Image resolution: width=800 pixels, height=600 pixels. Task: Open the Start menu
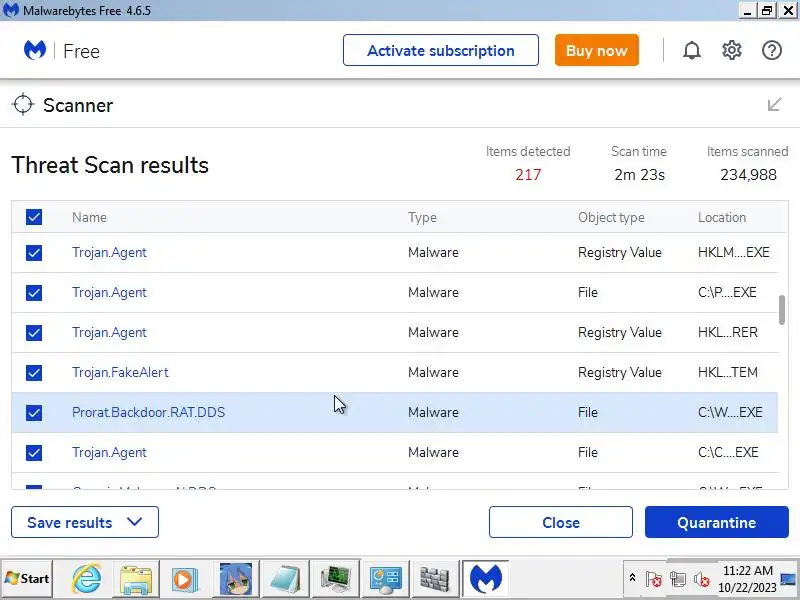(x=27, y=579)
